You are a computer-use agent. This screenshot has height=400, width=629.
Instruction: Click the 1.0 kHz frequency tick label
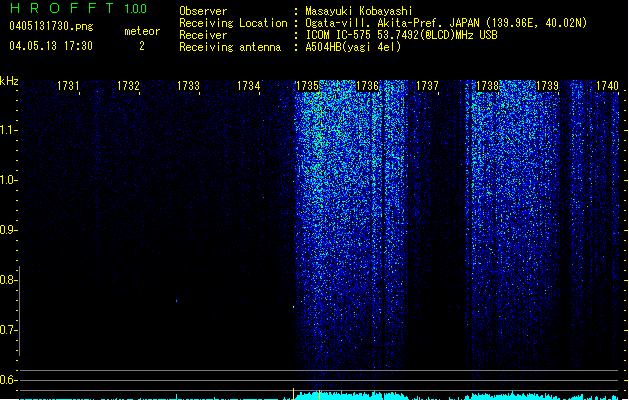(x=8, y=180)
